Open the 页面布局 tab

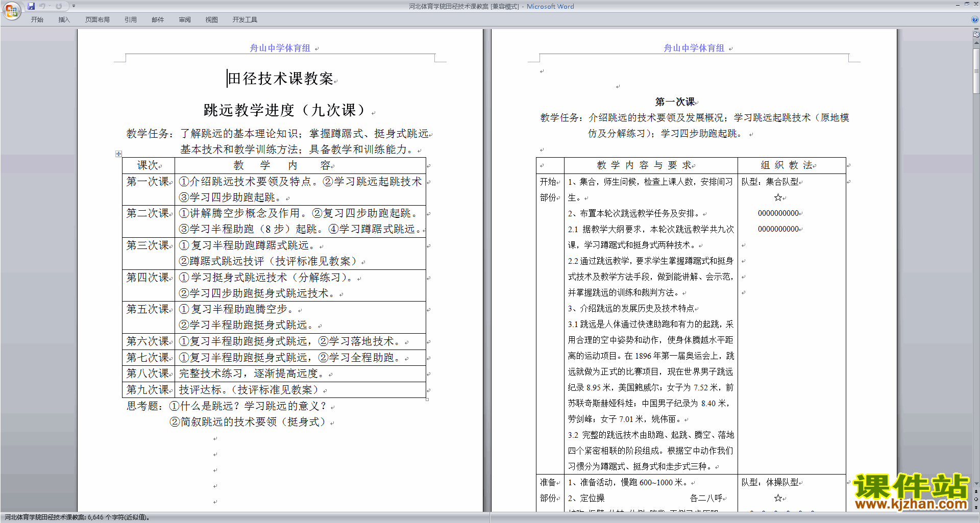click(97, 19)
